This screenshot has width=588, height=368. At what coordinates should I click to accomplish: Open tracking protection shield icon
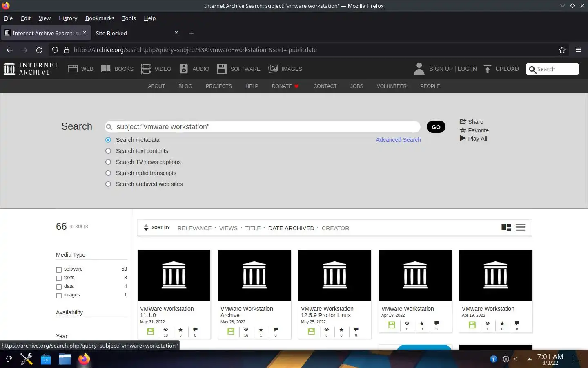pos(55,50)
